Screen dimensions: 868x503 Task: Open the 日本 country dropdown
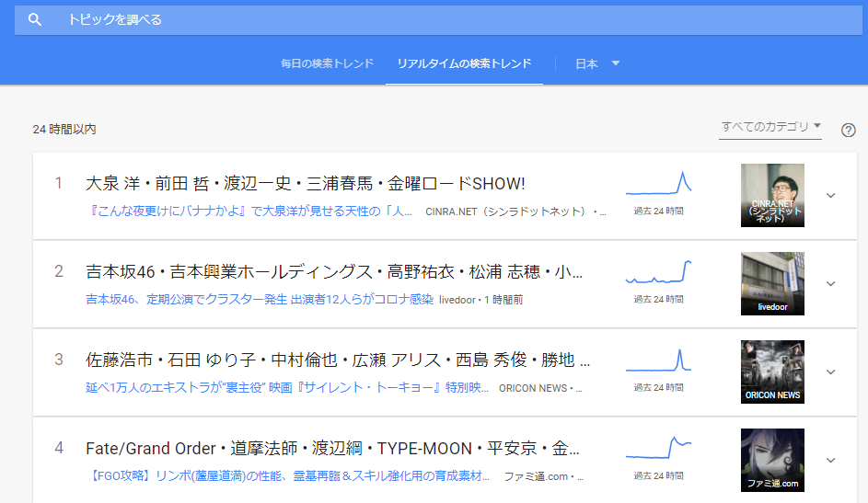(597, 63)
